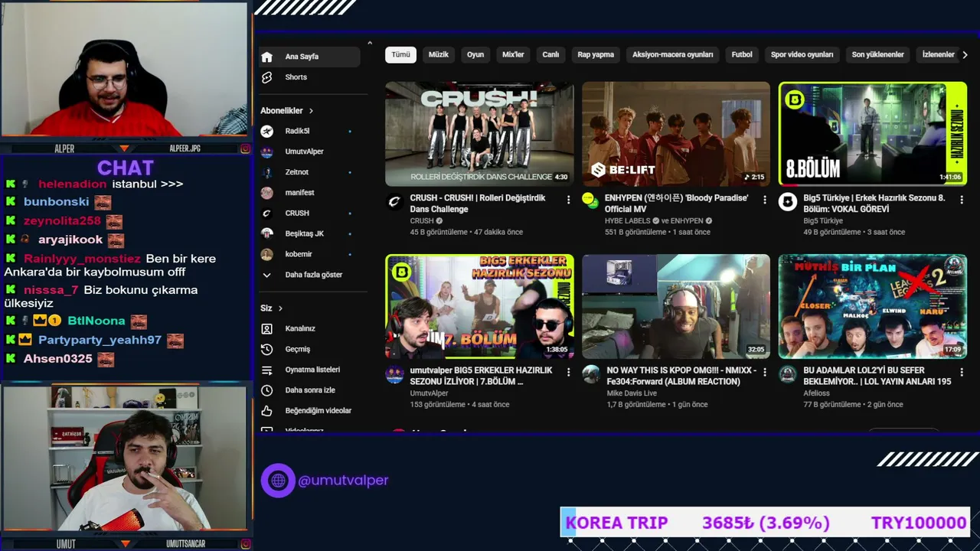Image resolution: width=980 pixels, height=551 pixels.
Task: Play the BIG5 ERKEKLER 7. BÖLÜM thumbnail
Action: (x=479, y=306)
